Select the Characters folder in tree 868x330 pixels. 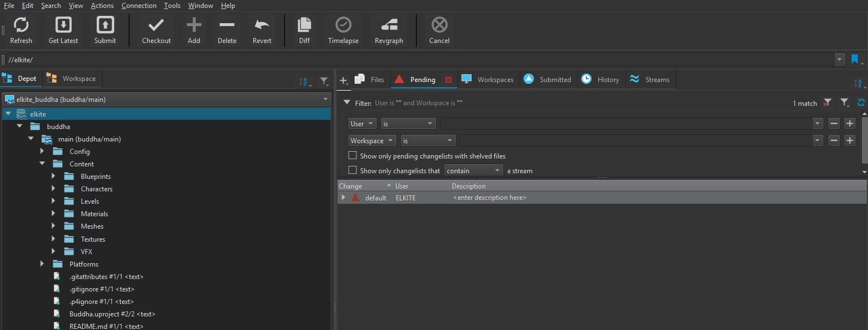tap(96, 188)
